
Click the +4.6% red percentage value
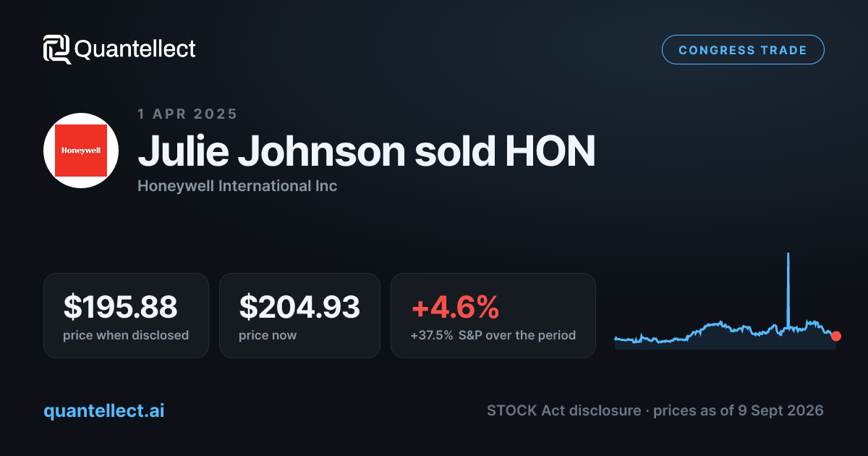(455, 308)
